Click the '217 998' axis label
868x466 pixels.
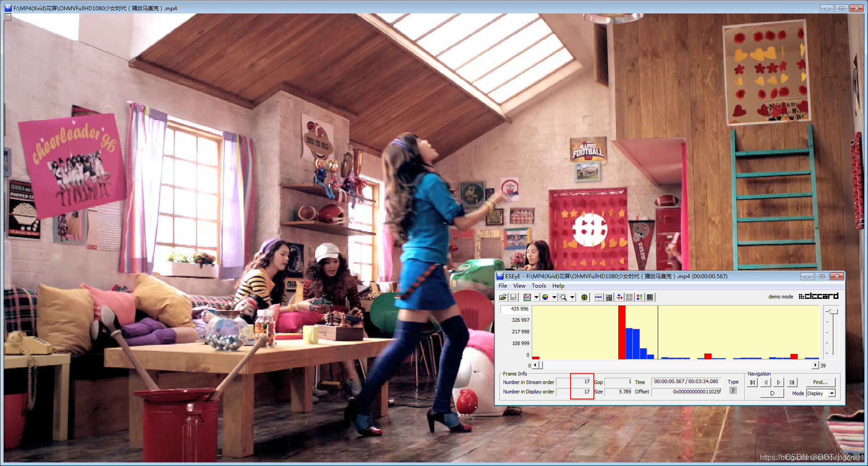[521, 332]
